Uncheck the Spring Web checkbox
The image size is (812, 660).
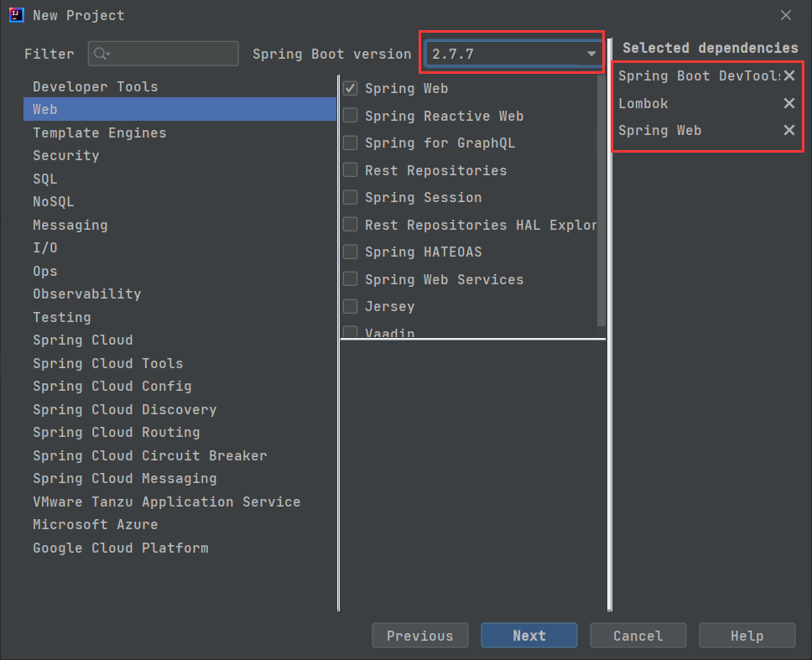[351, 88]
